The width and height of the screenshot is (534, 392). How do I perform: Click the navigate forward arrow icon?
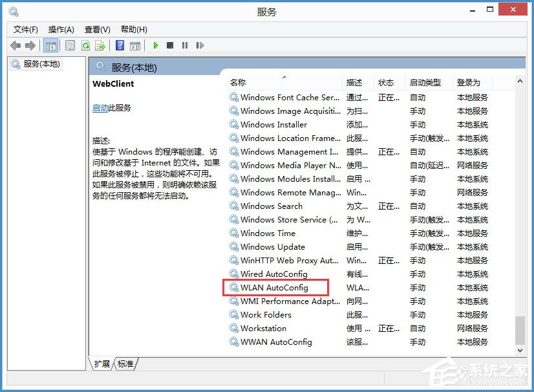pyautogui.click(x=30, y=45)
